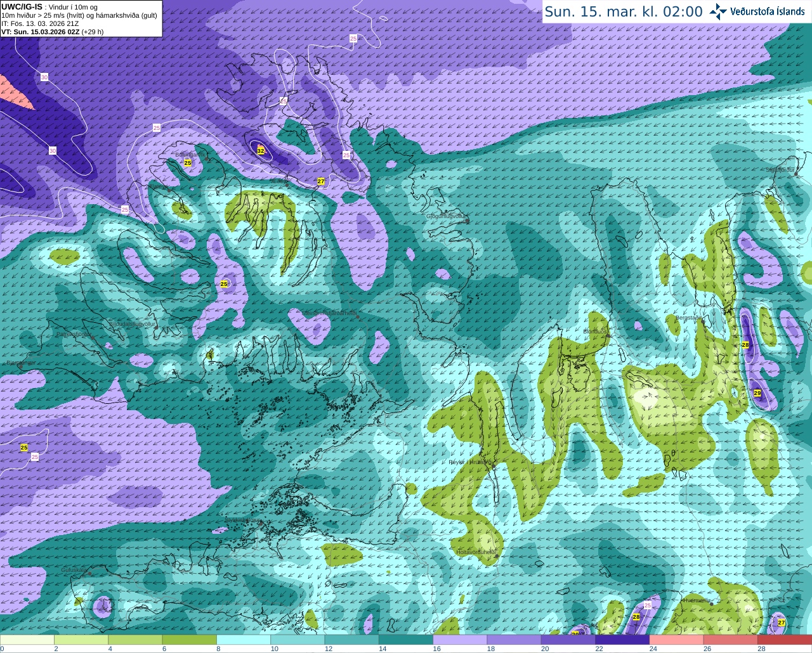Click the Hveravellir station label
This screenshot has width=812, height=653.
(x=696, y=600)
